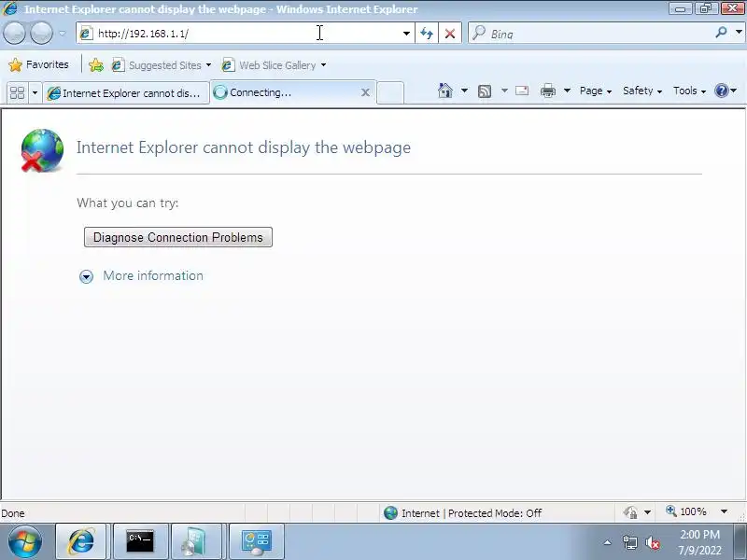Screen dimensions: 747x560
Task: Open the Favorites center
Action: point(38,64)
